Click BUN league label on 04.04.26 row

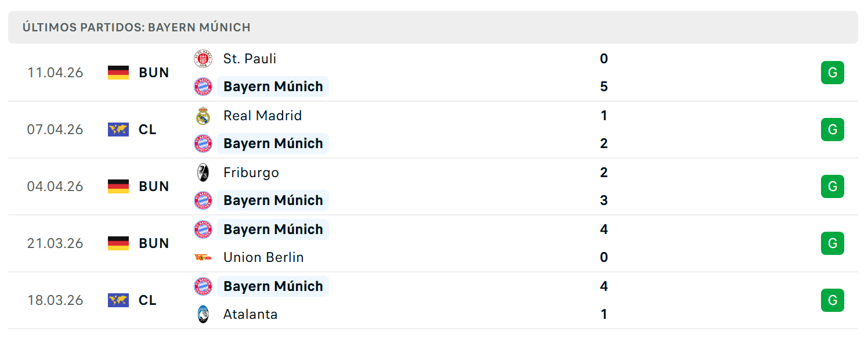pos(154,186)
